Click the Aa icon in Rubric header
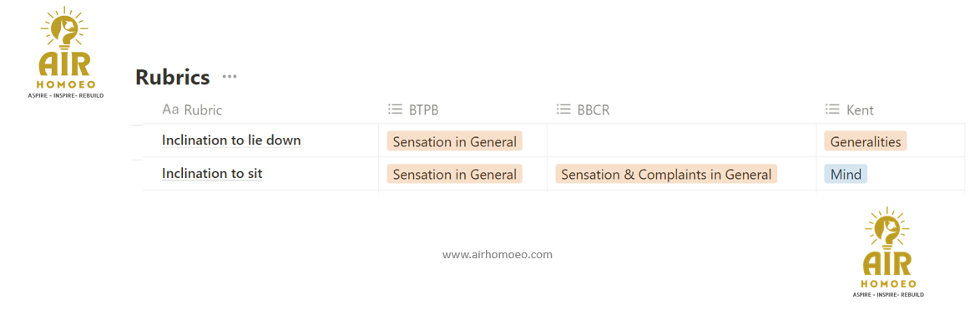980x336 pixels. 170,109
